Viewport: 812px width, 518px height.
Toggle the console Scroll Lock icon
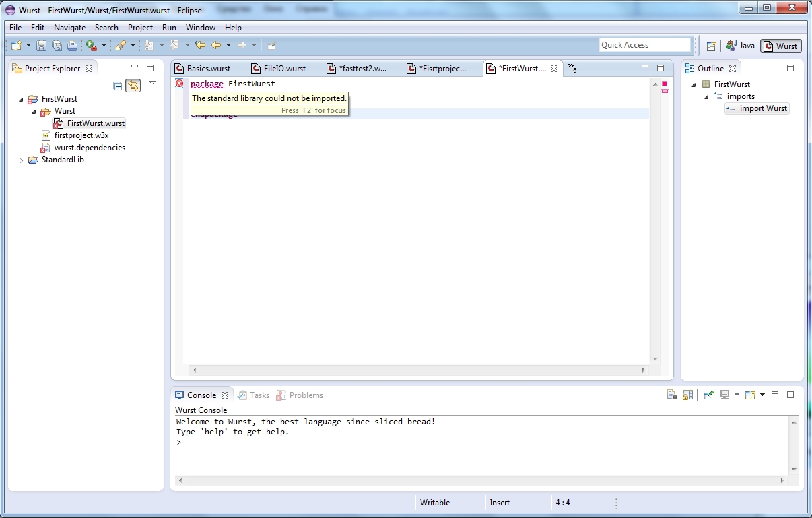[687, 395]
